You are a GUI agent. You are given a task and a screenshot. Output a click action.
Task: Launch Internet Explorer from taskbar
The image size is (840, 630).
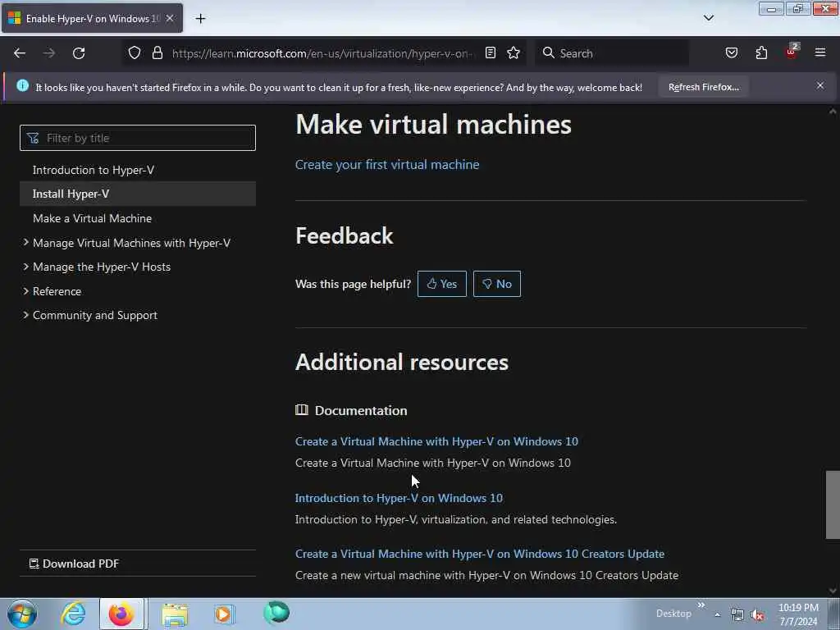coord(73,614)
